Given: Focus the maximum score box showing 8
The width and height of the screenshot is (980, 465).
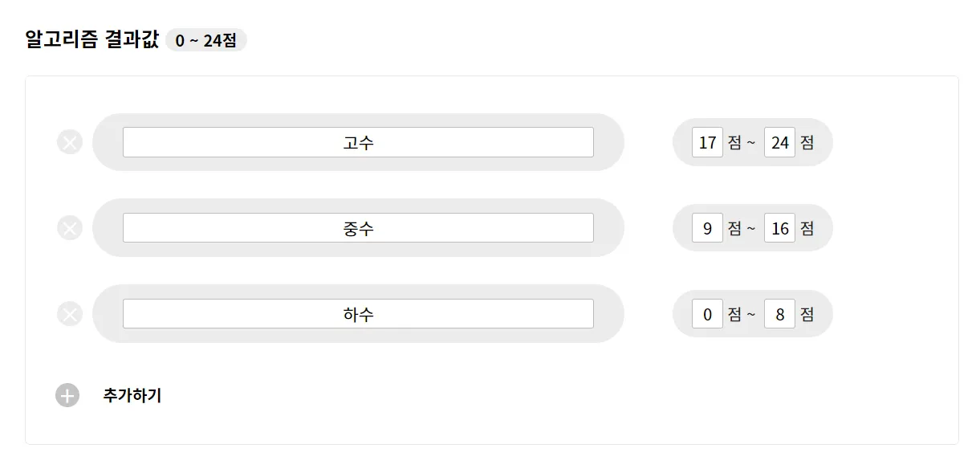Looking at the screenshot, I should pos(779,314).
